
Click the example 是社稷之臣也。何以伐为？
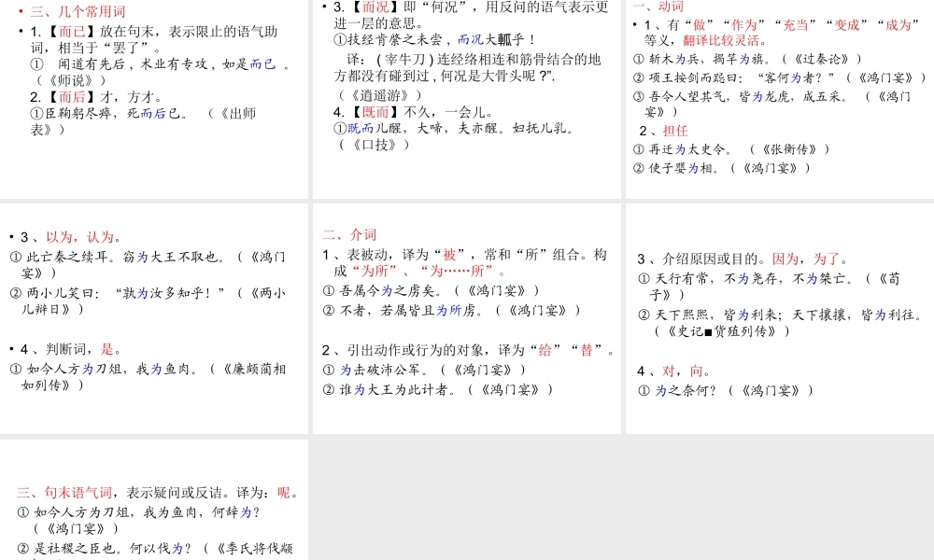105,549
